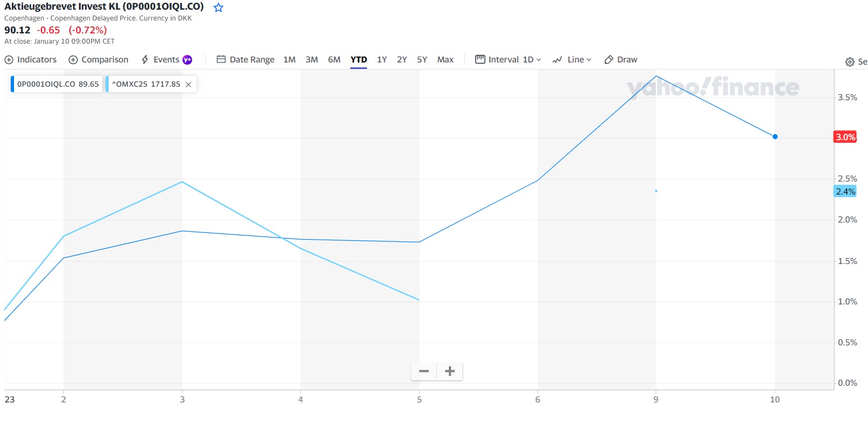Click the blue endpoint marker on the chart
Image resolution: width=868 pixels, height=424 pixels.
pyautogui.click(x=775, y=137)
